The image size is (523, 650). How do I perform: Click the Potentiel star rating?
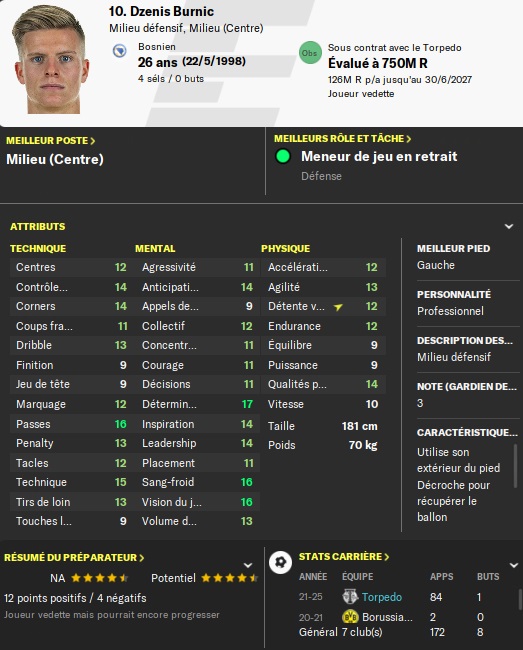pyautogui.click(x=230, y=578)
